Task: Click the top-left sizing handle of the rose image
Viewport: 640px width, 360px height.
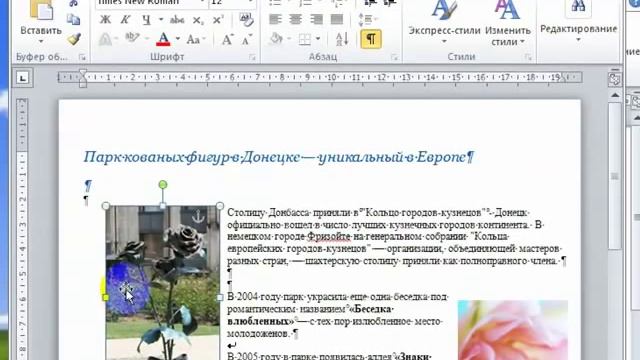Action: pyautogui.click(x=106, y=206)
